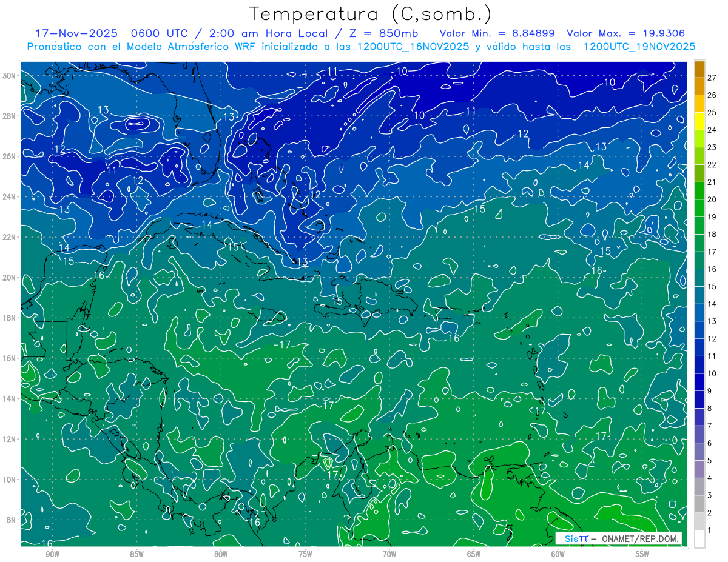Click the 1200UTC_19NOV2025 valid-until time
Image resolution: width=728 pixels, height=562 pixels.
coord(639,47)
